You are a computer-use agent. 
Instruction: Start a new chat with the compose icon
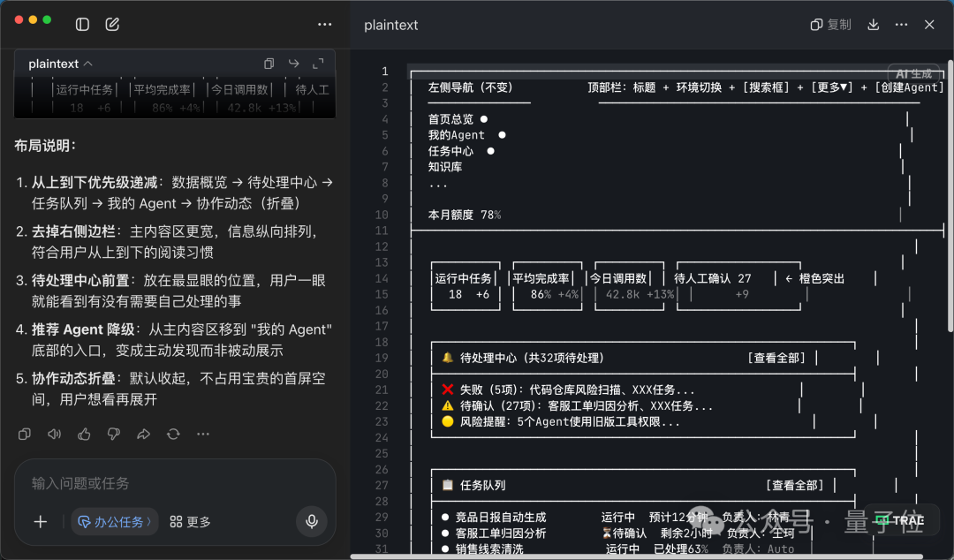tap(112, 25)
